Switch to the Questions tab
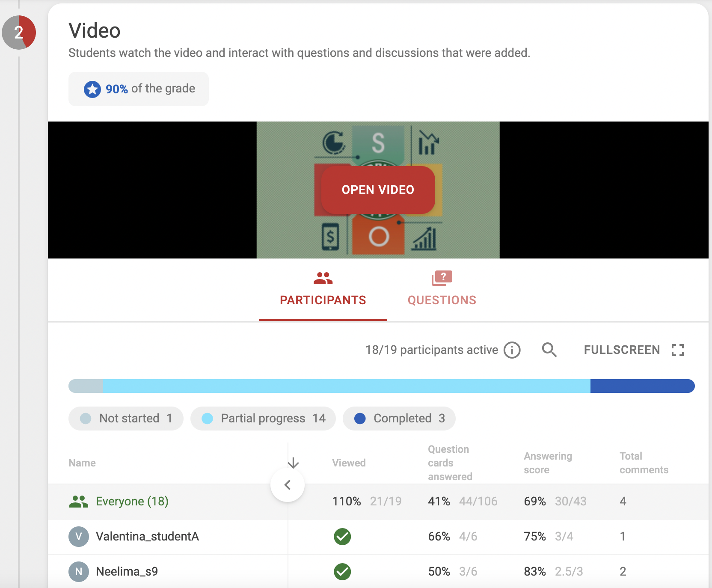 tap(442, 290)
